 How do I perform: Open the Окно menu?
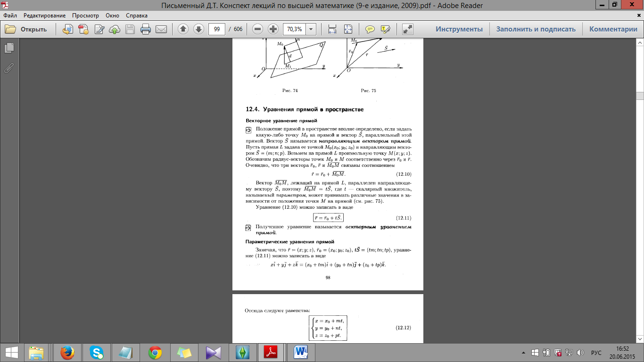click(112, 16)
